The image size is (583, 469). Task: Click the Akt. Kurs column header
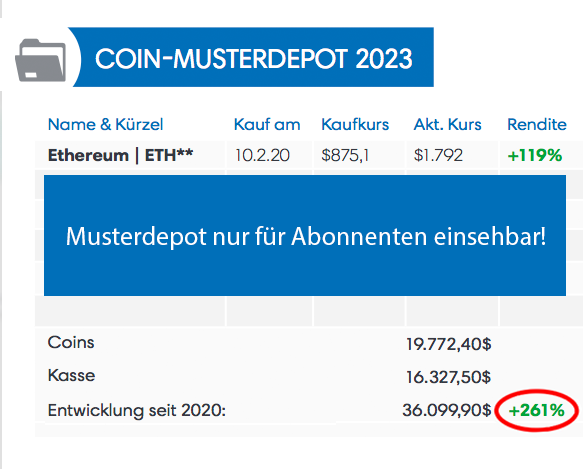[447, 124]
